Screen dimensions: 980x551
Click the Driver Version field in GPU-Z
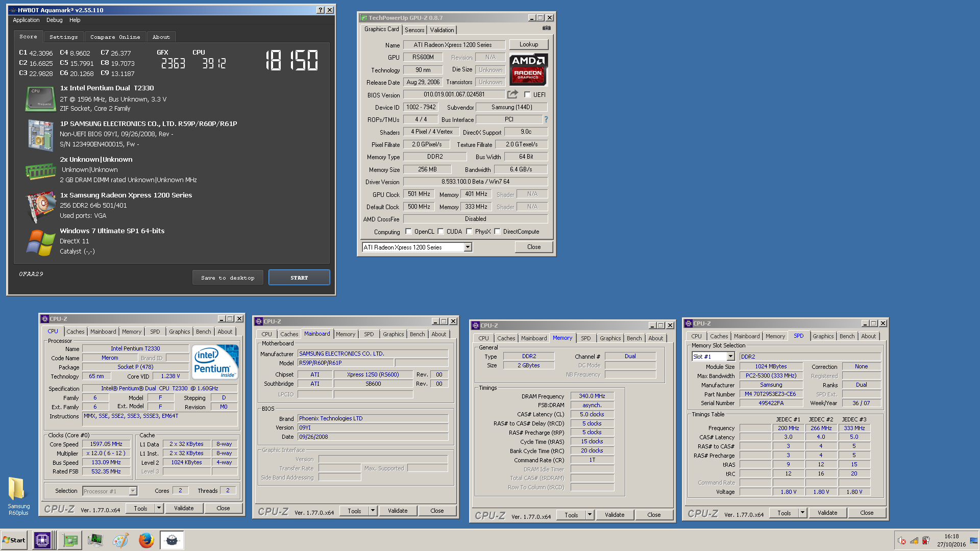coord(475,182)
